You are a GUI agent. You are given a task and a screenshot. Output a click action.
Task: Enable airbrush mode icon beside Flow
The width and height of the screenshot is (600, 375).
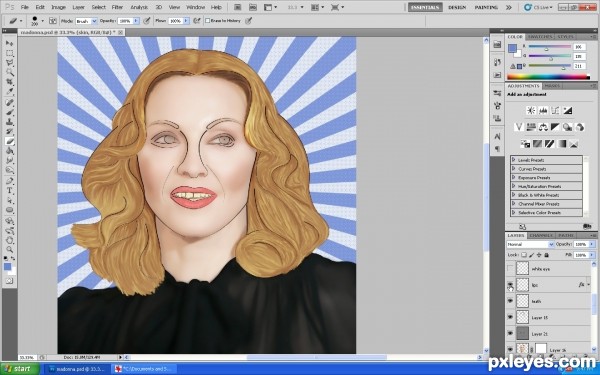pos(197,21)
